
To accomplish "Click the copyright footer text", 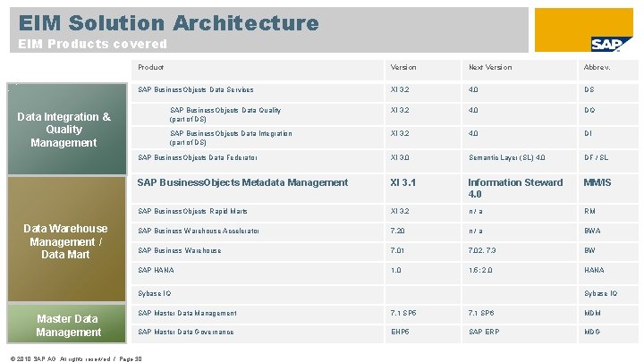I will pos(76,359).
